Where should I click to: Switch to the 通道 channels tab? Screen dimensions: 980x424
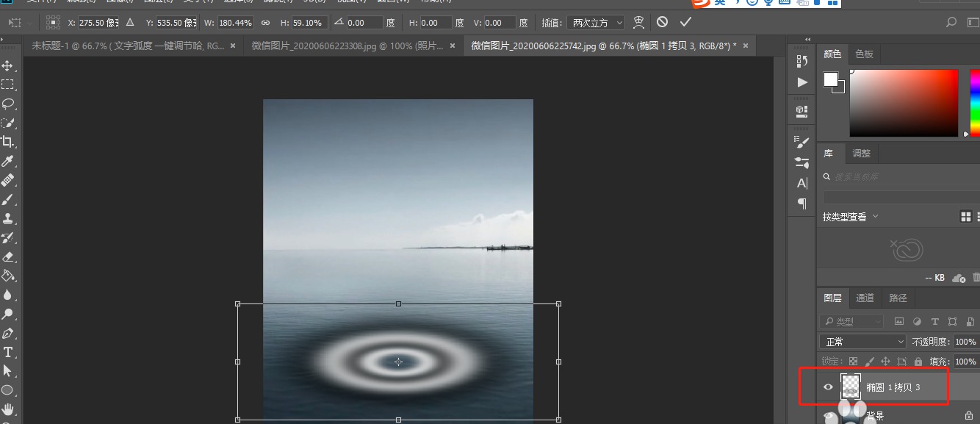click(x=865, y=298)
